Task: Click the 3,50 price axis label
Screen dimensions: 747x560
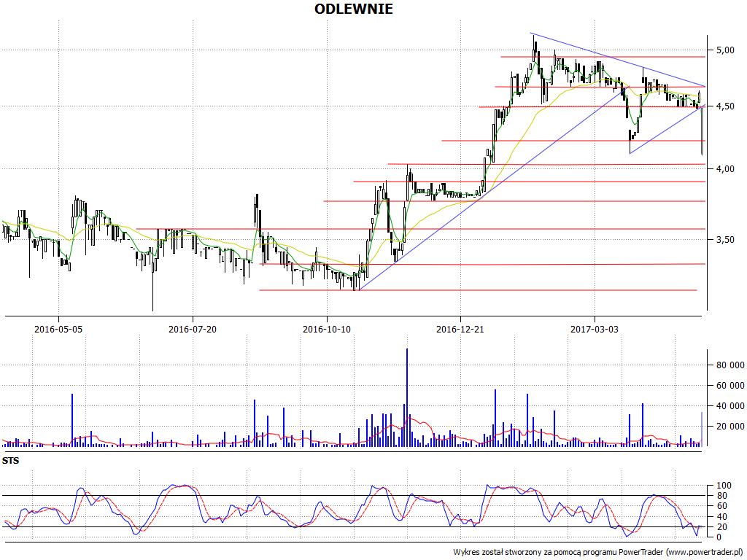Action: coord(724,240)
